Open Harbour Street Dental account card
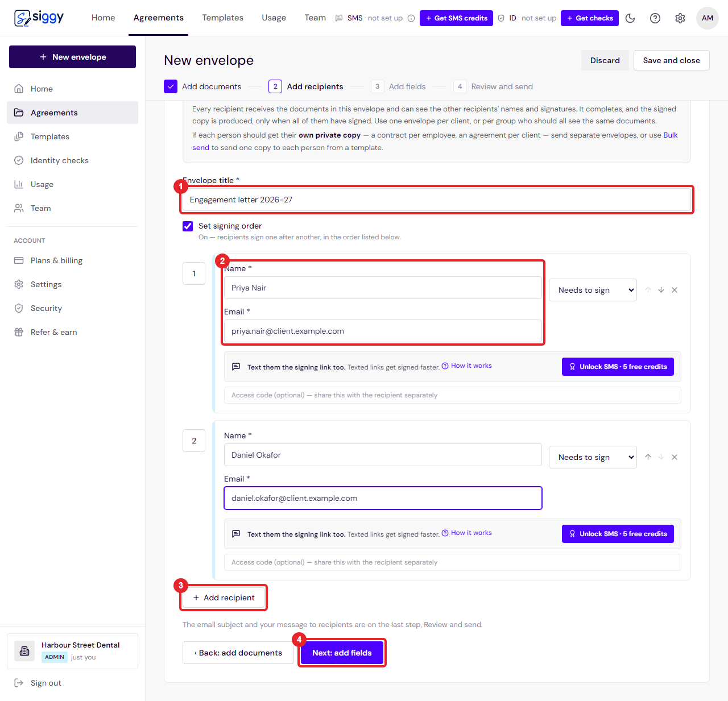 (72, 651)
